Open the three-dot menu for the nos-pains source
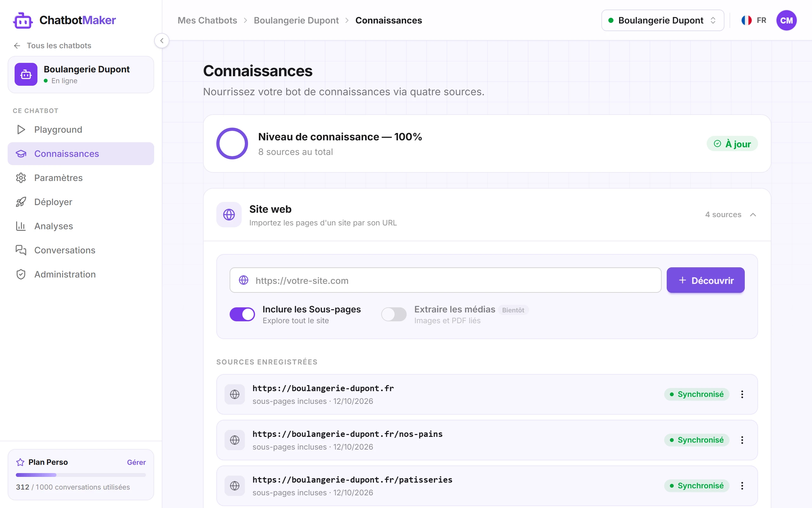Image resolution: width=812 pixels, height=508 pixels. click(742, 440)
